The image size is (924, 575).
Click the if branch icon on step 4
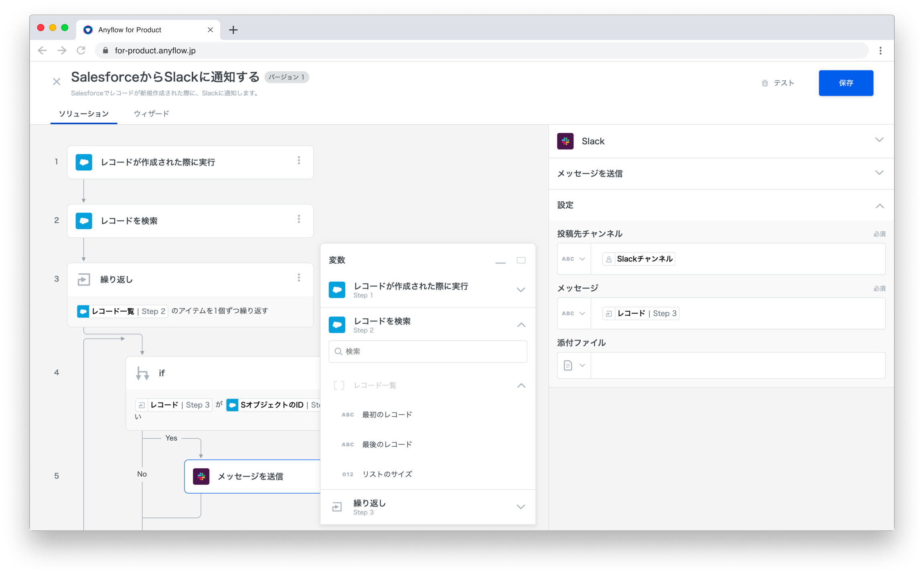[x=142, y=373]
